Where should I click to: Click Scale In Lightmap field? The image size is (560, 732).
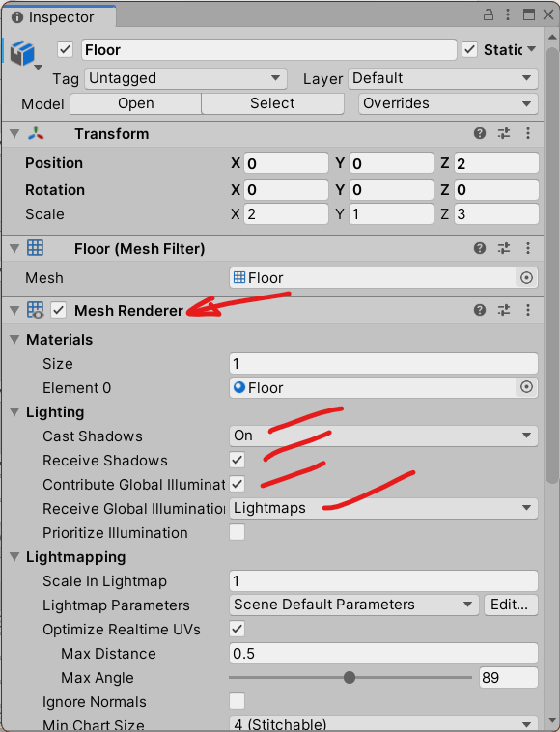(x=383, y=580)
